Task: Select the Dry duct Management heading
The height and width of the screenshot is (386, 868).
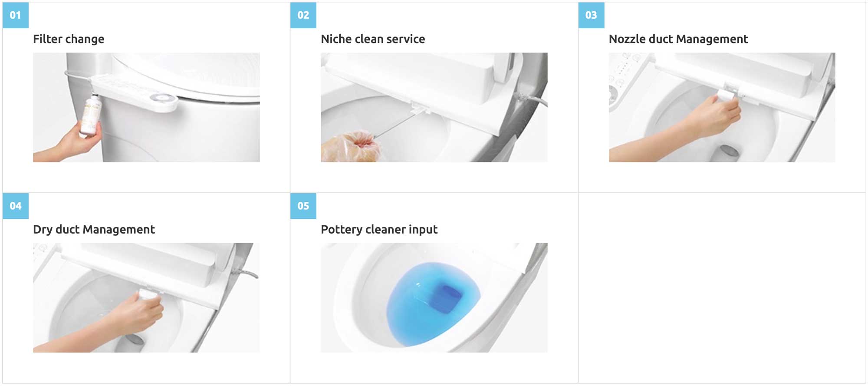Action: tap(94, 229)
